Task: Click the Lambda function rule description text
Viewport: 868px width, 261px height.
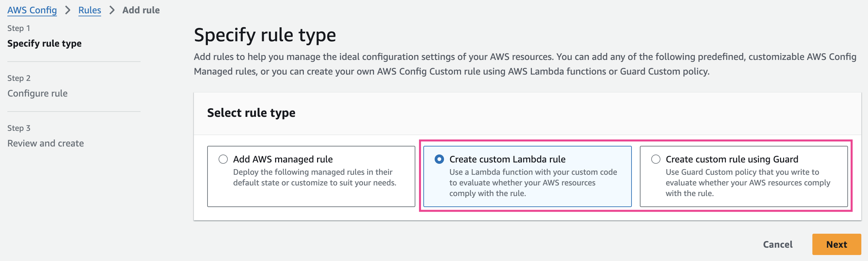Action: (x=532, y=182)
